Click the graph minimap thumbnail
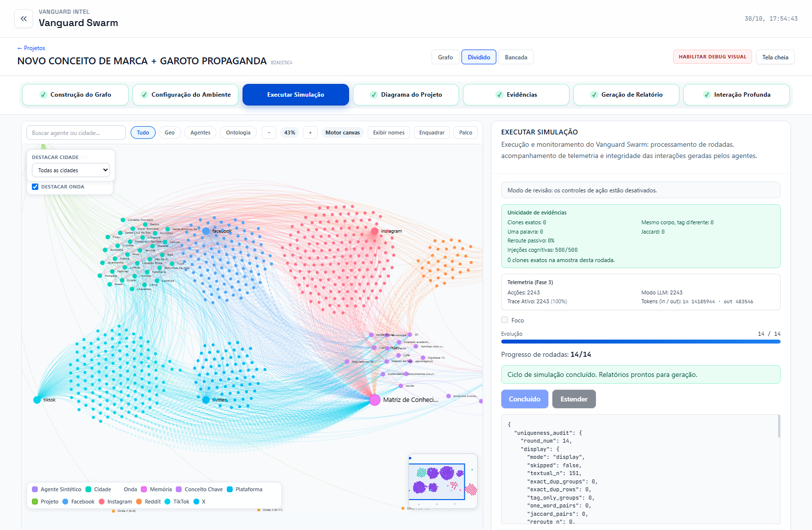The height and width of the screenshot is (530, 812). pyautogui.click(x=443, y=481)
